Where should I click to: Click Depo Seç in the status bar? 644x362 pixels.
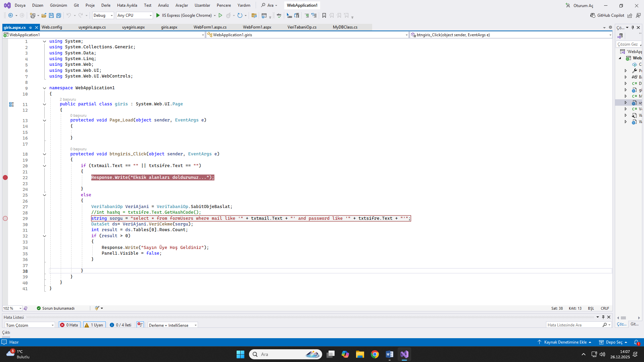613,342
